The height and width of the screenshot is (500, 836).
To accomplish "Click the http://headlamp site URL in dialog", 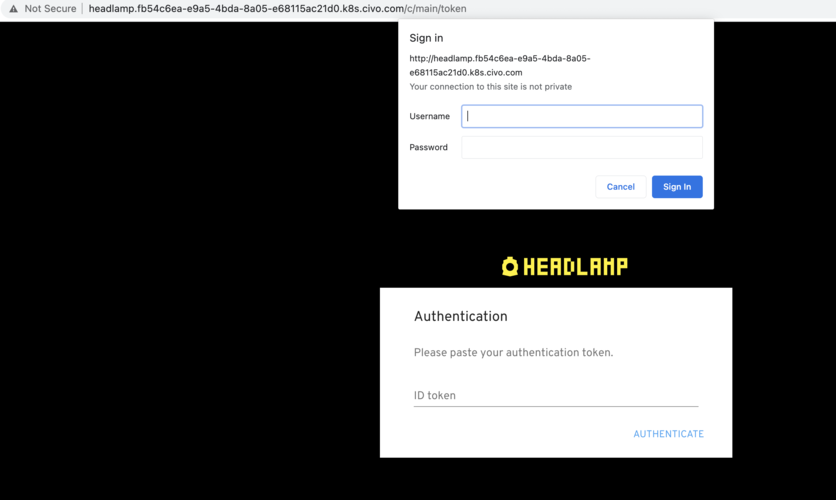I will tap(500, 65).
